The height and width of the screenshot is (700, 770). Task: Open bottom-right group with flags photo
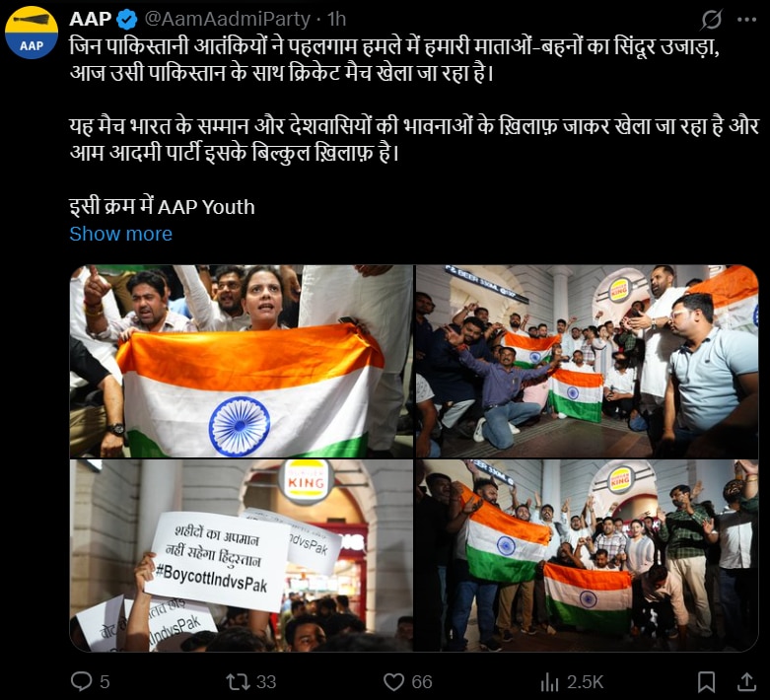coord(588,556)
